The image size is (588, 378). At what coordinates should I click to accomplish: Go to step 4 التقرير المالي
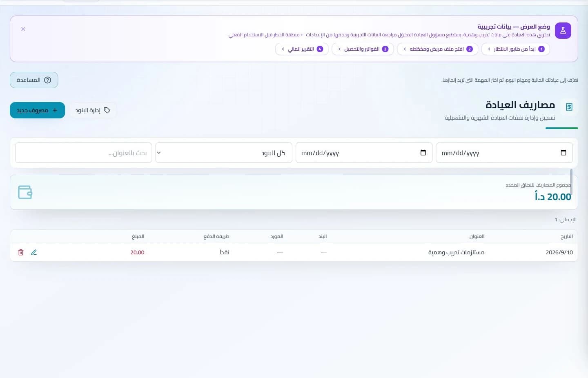point(302,49)
